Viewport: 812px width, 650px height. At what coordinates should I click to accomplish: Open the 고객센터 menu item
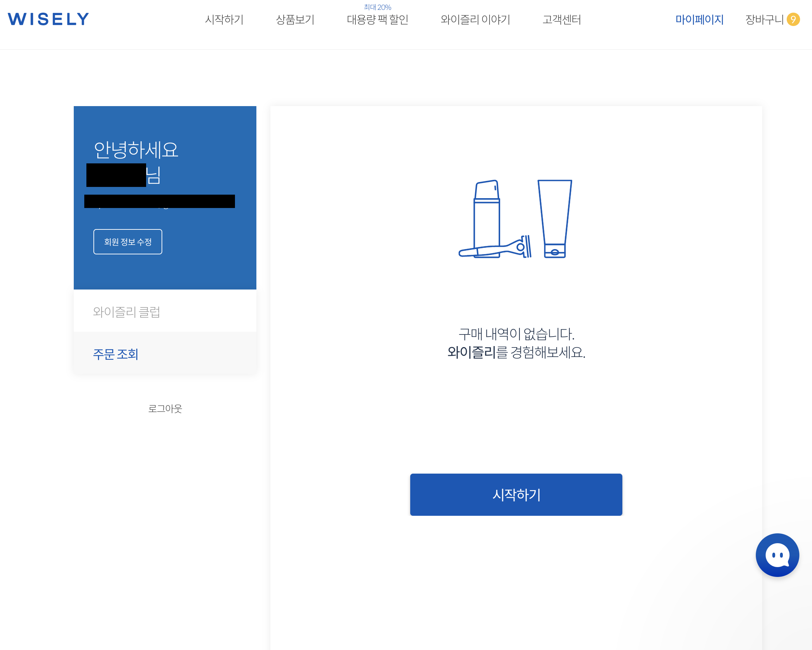coord(562,19)
